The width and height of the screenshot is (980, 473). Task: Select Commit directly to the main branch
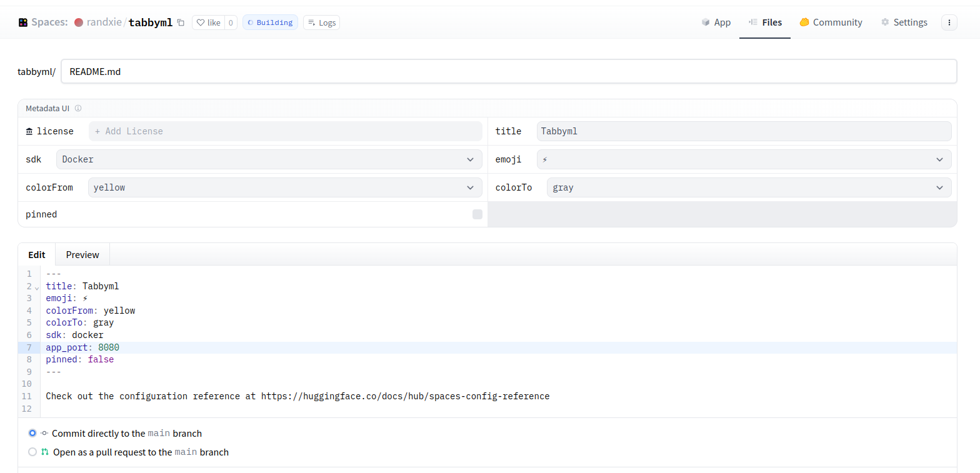coord(32,433)
